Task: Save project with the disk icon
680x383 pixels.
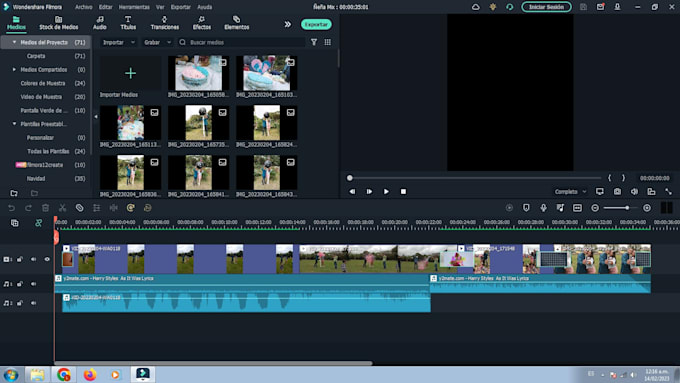Action: click(583, 7)
